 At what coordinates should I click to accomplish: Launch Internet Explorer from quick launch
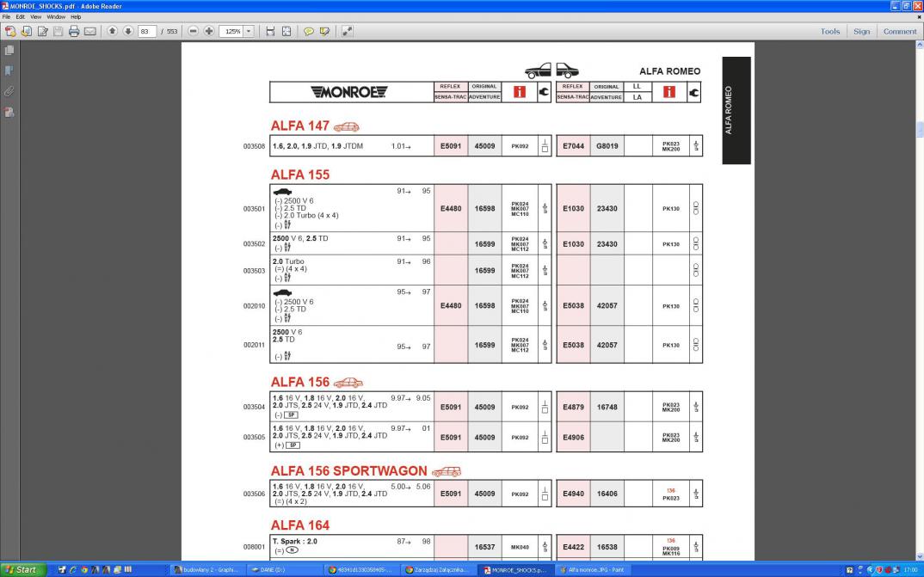click(73, 570)
